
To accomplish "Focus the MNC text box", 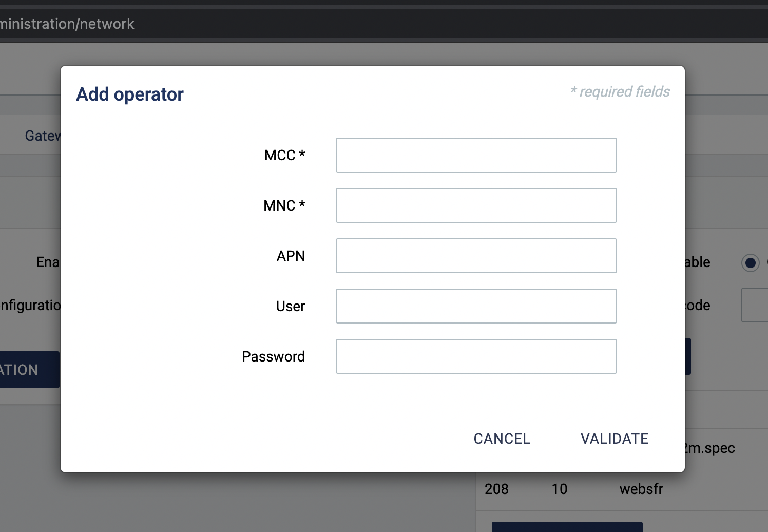I will (x=476, y=205).
